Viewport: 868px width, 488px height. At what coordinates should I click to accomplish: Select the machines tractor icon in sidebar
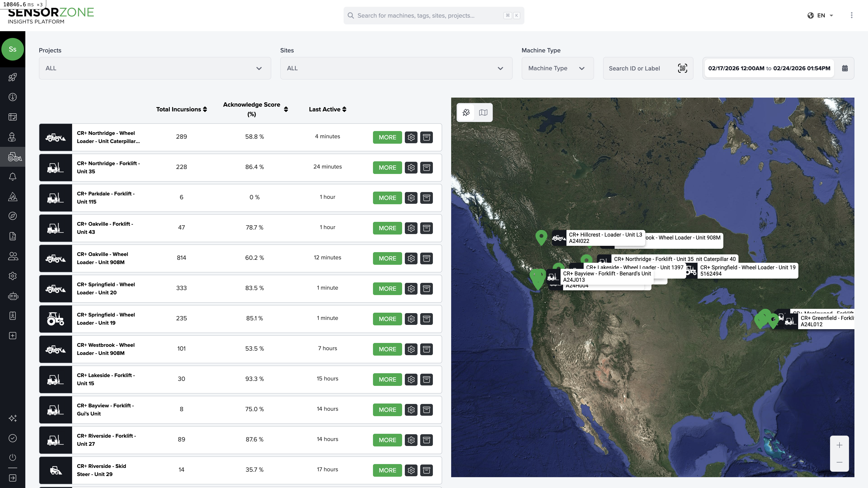12,157
